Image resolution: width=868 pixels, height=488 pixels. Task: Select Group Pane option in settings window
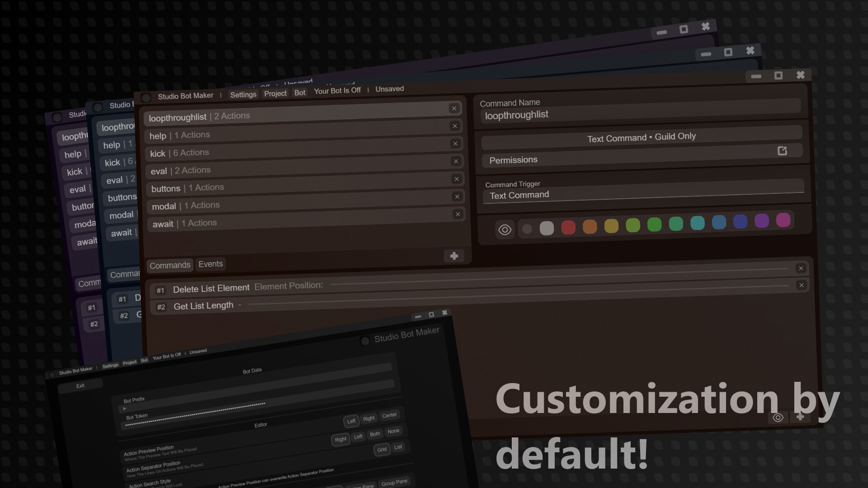pyautogui.click(x=394, y=483)
